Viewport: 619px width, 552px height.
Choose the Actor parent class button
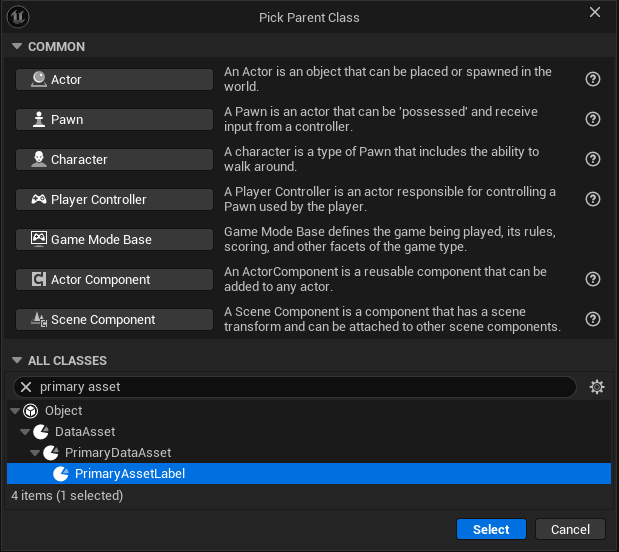pos(114,79)
